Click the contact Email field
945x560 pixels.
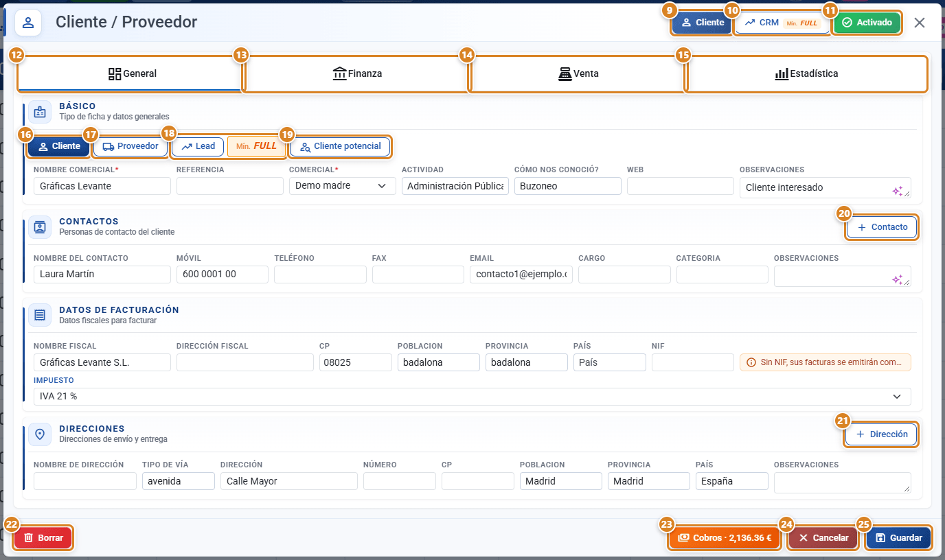point(521,275)
